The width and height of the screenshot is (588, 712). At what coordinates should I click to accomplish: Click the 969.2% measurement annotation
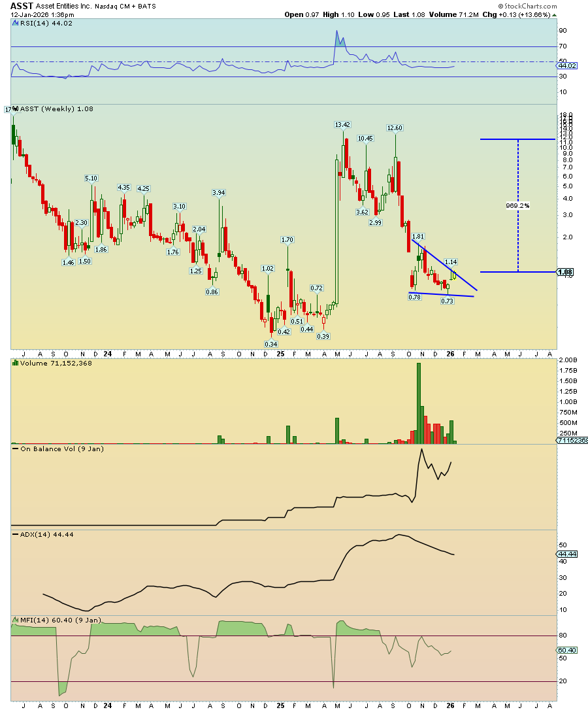tap(516, 205)
